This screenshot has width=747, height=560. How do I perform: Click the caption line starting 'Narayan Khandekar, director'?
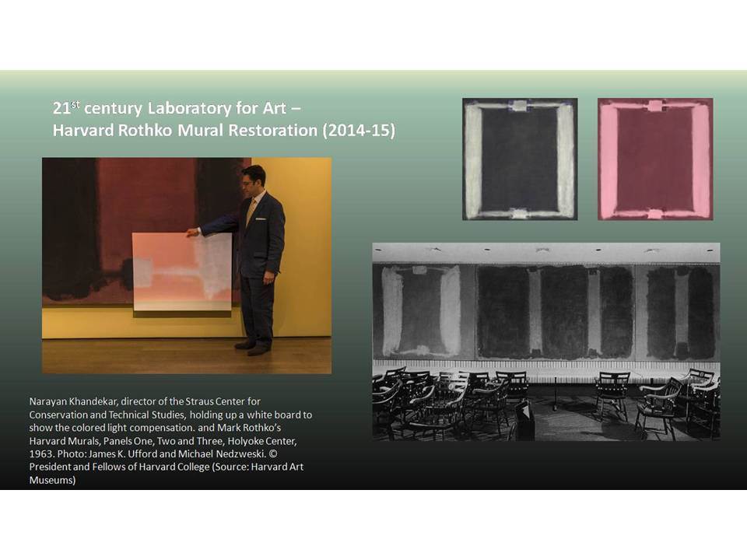pos(145,401)
